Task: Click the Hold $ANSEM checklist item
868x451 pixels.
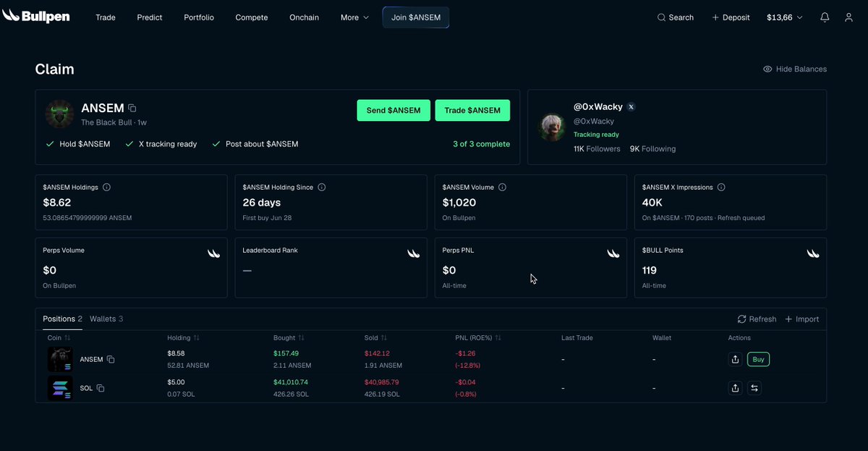Action: 78,144
